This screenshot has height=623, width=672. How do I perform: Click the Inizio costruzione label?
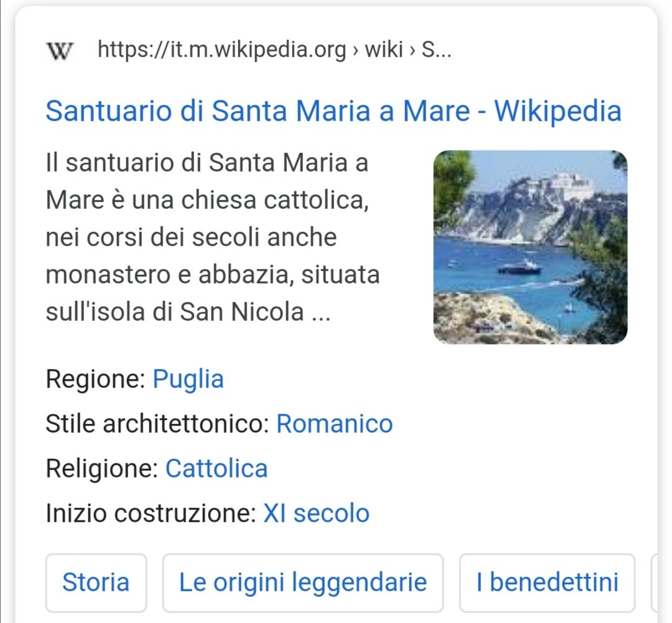click(x=151, y=513)
